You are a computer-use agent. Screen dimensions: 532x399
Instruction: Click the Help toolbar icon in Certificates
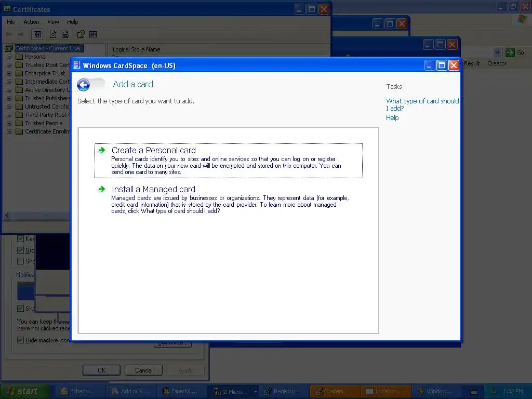(81, 34)
